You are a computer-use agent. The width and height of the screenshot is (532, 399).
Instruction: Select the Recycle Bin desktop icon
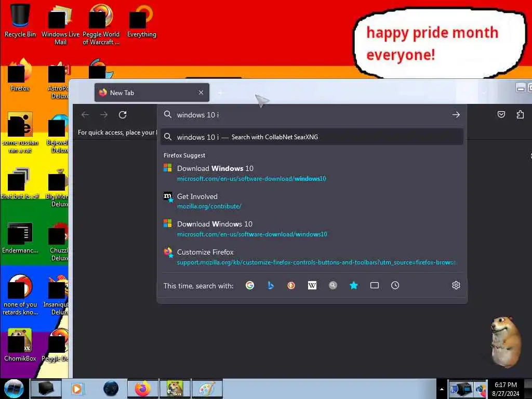point(20,21)
